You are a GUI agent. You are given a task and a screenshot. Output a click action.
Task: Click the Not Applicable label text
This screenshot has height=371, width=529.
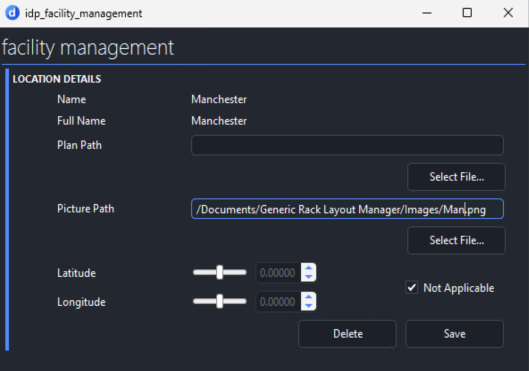click(x=459, y=288)
